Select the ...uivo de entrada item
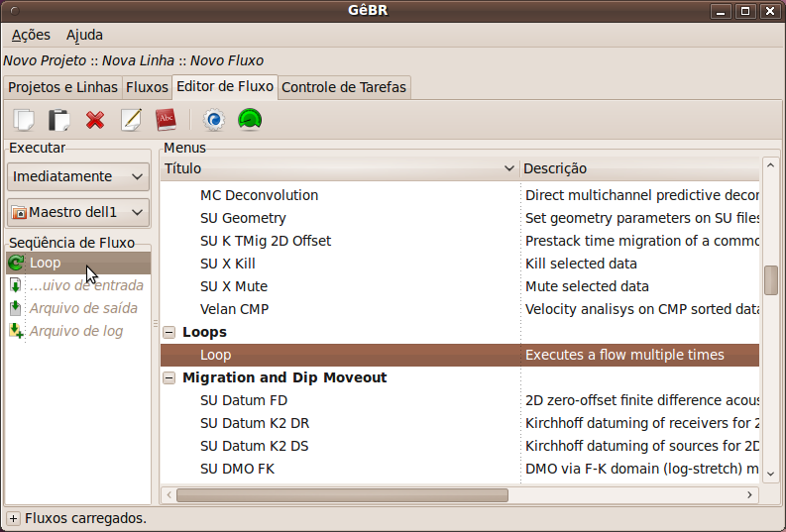The height and width of the screenshot is (532, 786). click(78, 285)
